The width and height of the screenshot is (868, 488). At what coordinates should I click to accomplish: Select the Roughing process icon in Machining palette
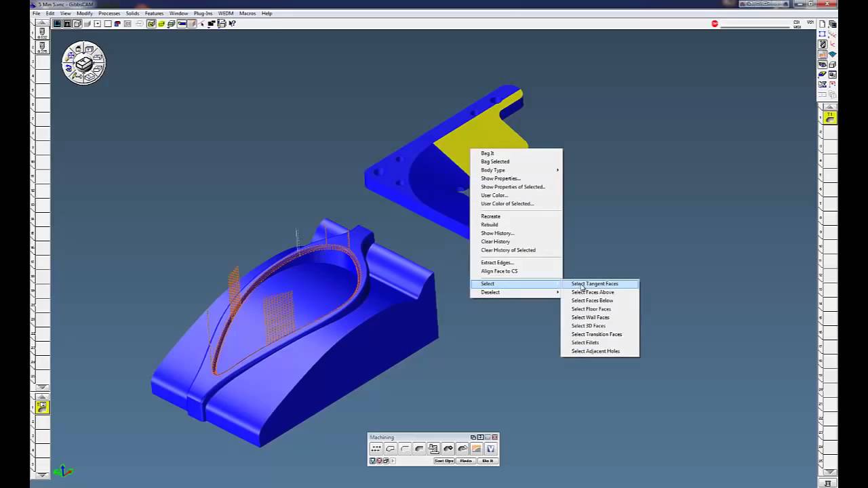419,449
